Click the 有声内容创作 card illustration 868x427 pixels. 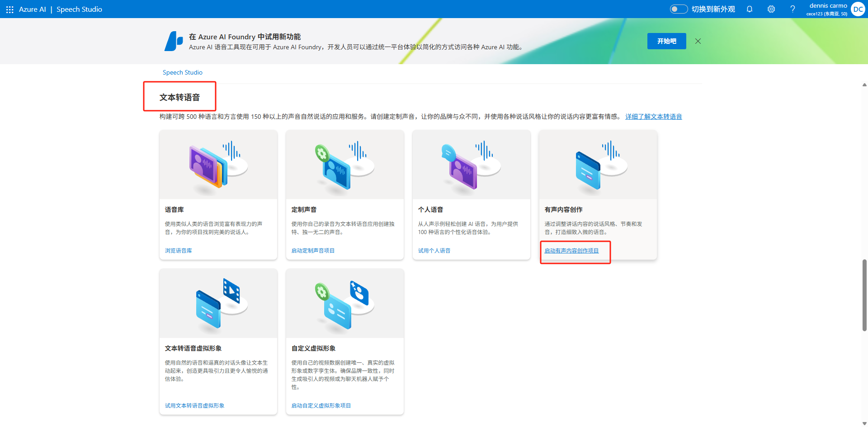coord(598,165)
